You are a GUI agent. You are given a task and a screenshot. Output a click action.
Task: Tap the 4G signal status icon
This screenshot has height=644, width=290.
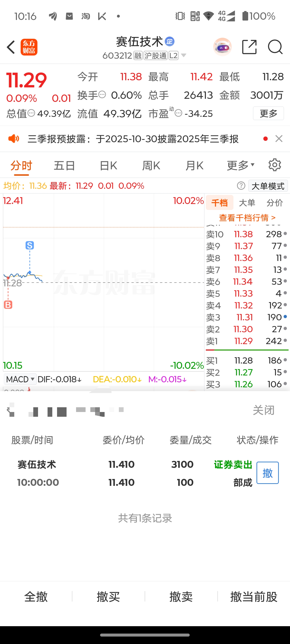pyautogui.click(x=227, y=16)
